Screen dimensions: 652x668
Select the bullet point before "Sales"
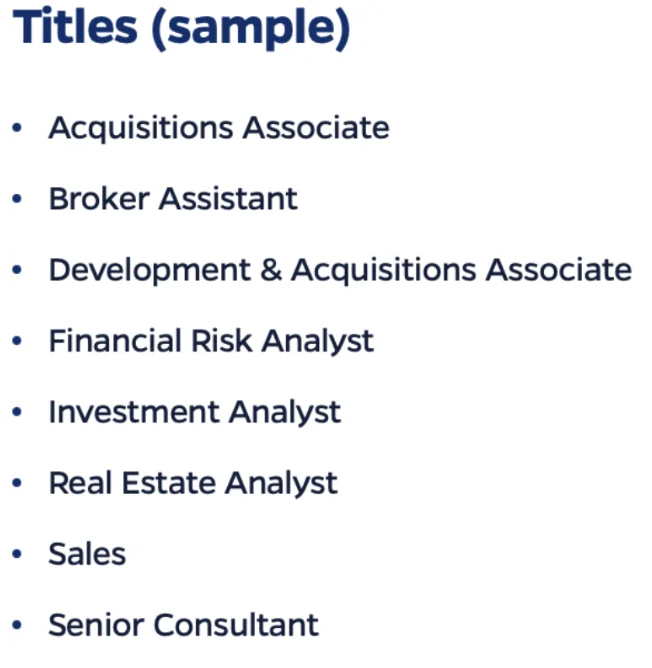(17, 555)
